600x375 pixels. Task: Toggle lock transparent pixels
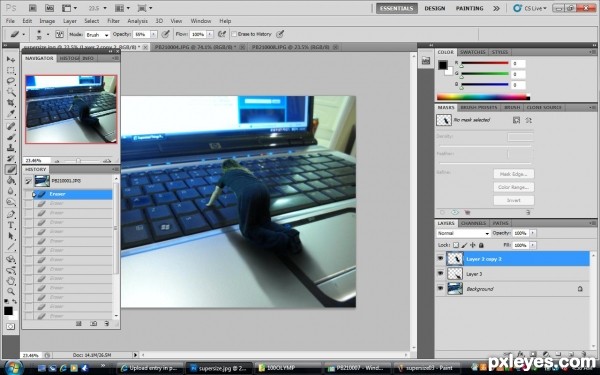(456, 245)
